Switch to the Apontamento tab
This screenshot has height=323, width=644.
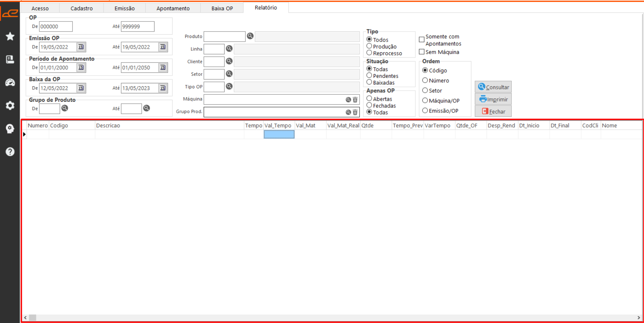[x=173, y=8]
